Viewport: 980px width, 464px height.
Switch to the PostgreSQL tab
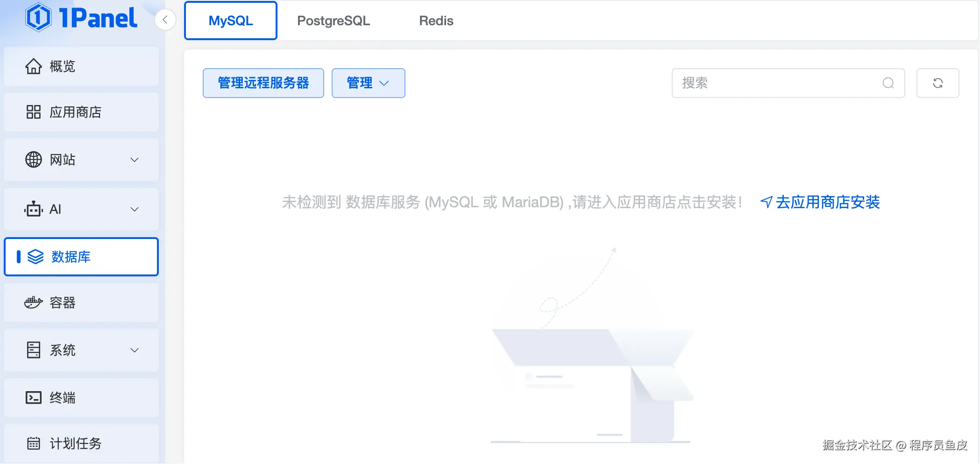click(334, 21)
